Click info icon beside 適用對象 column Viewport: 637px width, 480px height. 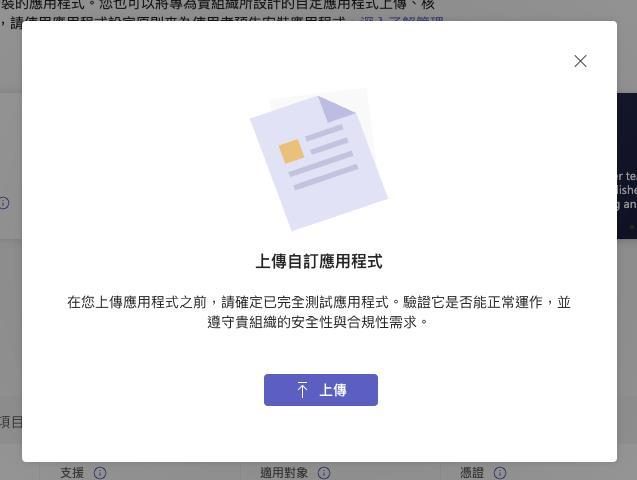coord(324,473)
